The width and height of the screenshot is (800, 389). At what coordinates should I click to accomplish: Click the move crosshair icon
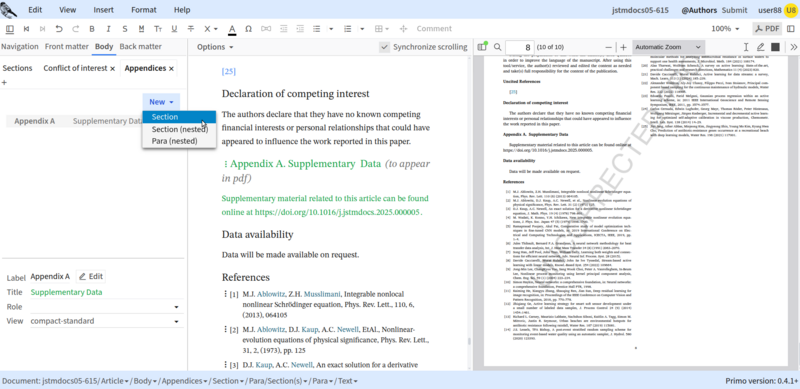tap(403, 29)
